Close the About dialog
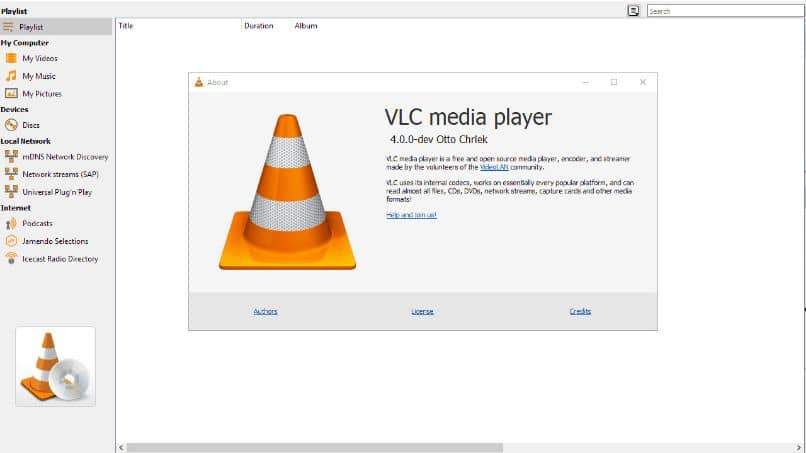 [x=643, y=82]
